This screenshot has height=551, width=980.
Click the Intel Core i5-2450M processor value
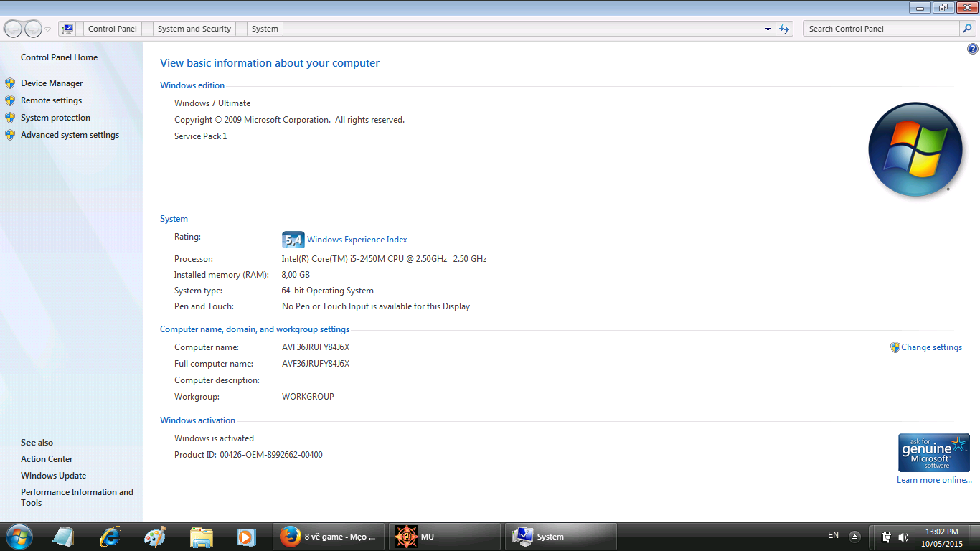coord(384,259)
